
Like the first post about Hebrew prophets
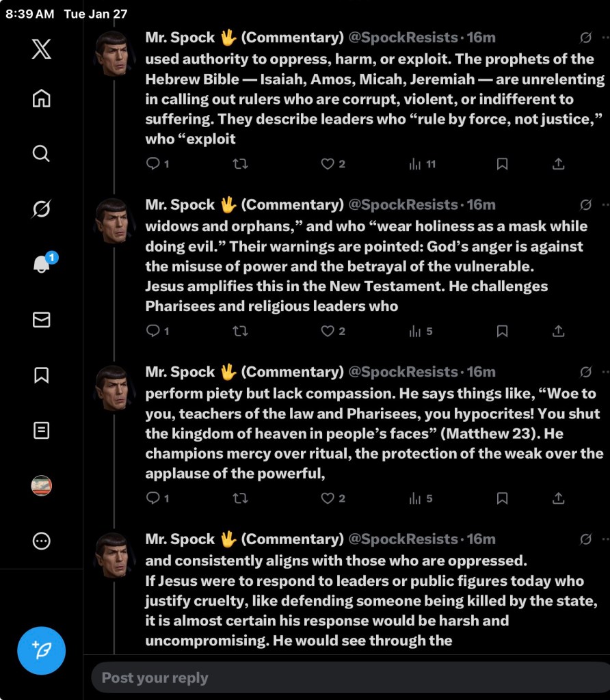(332, 164)
